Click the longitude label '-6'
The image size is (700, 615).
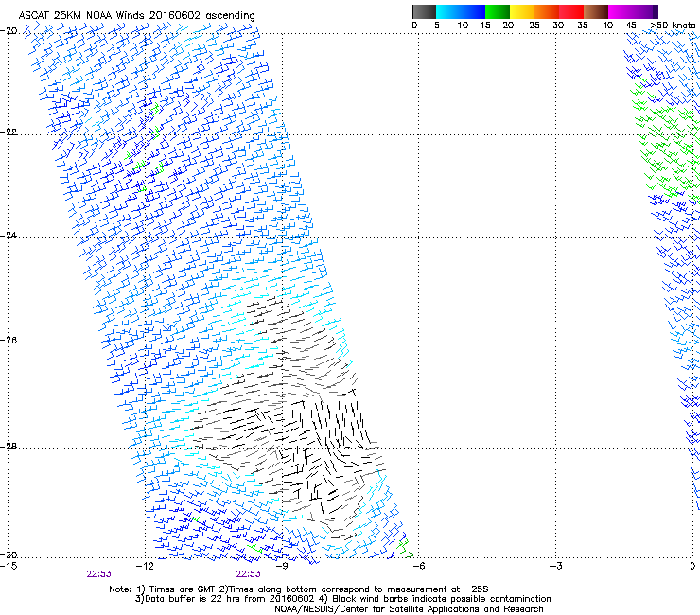pos(419,567)
